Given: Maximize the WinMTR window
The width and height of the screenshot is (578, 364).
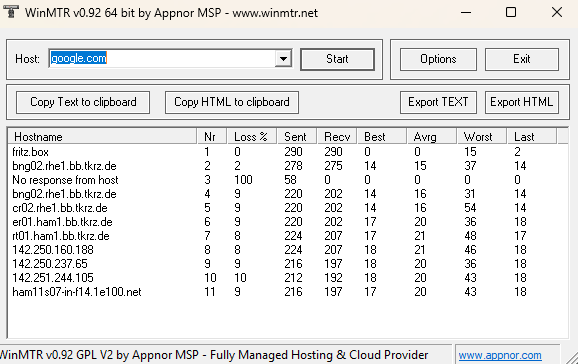Looking at the screenshot, I should (x=511, y=13).
